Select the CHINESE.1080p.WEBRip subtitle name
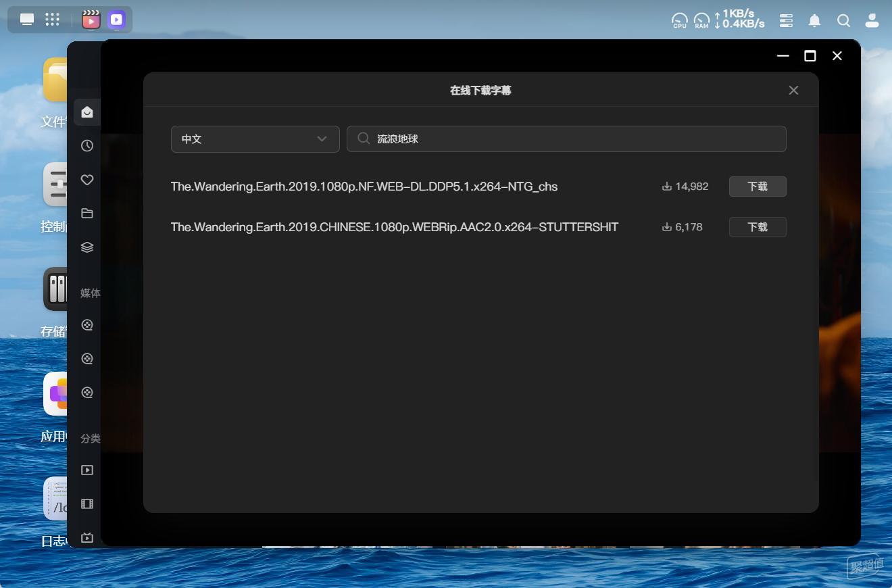The width and height of the screenshot is (892, 588). click(395, 227)
